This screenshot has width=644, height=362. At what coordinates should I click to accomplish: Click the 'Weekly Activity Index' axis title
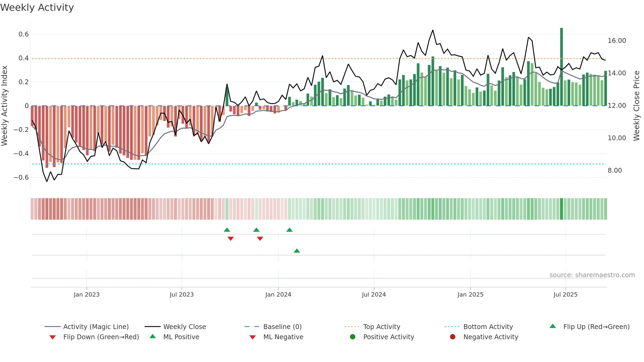tap(4, 106)
